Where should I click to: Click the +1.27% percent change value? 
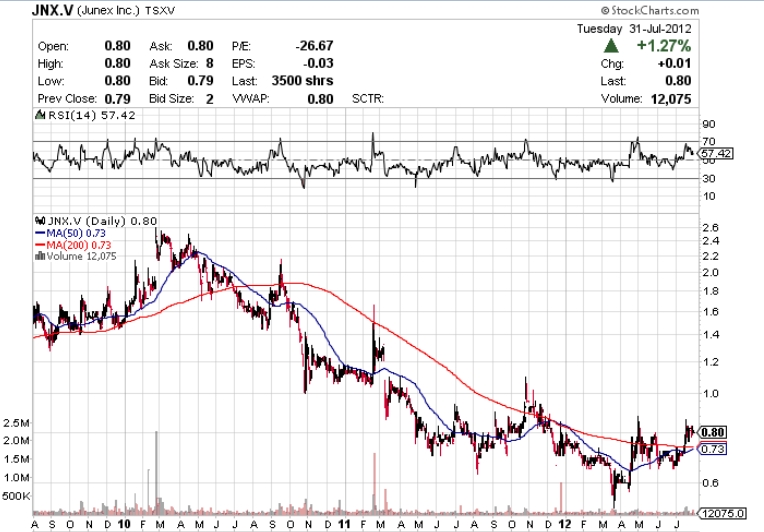[x=664, y=46]
